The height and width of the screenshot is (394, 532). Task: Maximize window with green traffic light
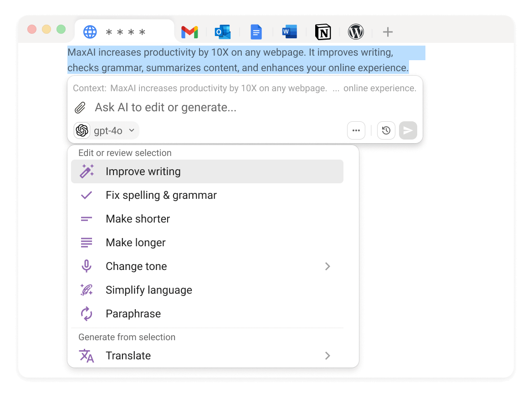61,29
